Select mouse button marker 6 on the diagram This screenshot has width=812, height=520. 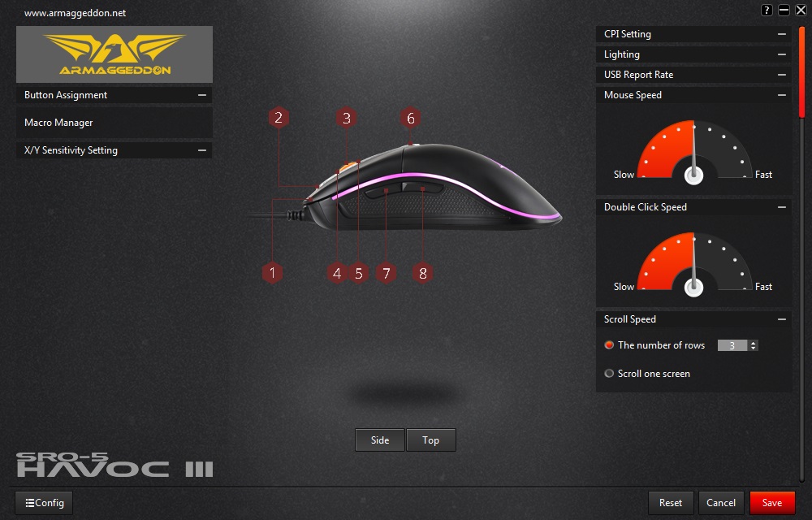point(411,118)
